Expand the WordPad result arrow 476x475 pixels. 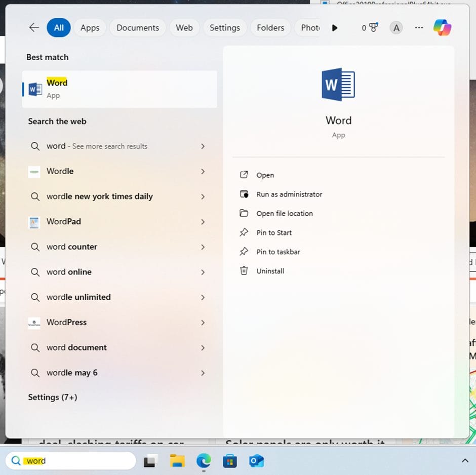203,222
